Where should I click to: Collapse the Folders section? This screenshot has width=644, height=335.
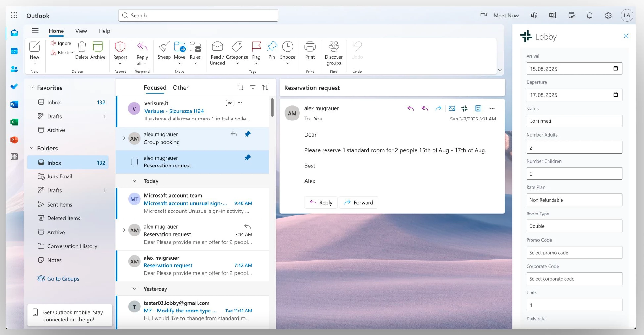point(32,148)
